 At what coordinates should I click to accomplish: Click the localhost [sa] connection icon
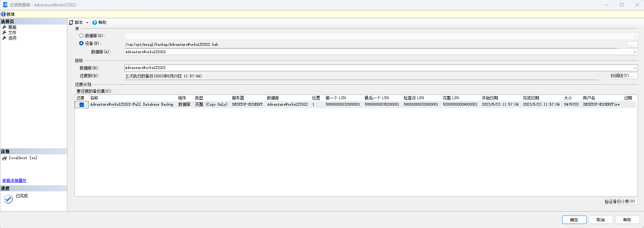coord(4,158)
